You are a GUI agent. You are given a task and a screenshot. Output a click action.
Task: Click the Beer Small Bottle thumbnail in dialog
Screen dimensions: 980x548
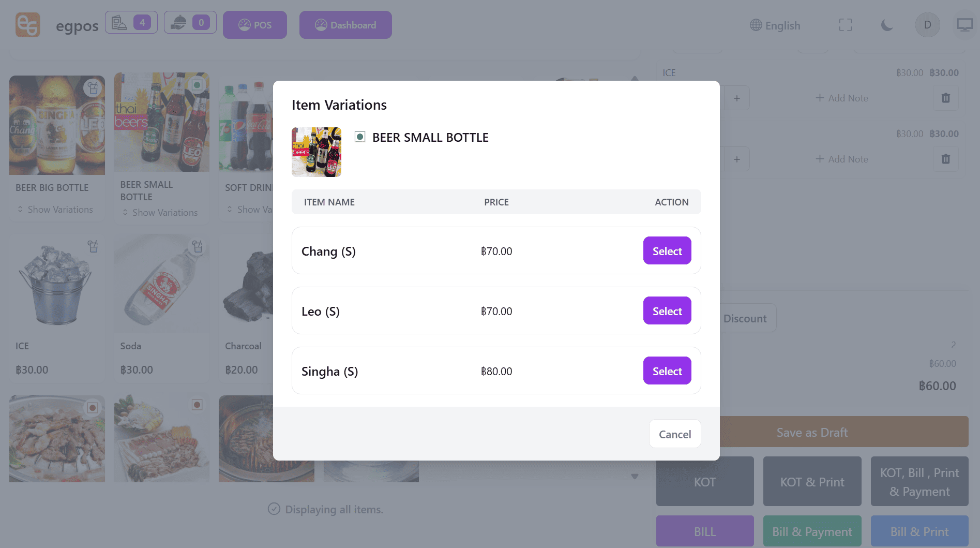pyautogui.click(x=316, y=152)
